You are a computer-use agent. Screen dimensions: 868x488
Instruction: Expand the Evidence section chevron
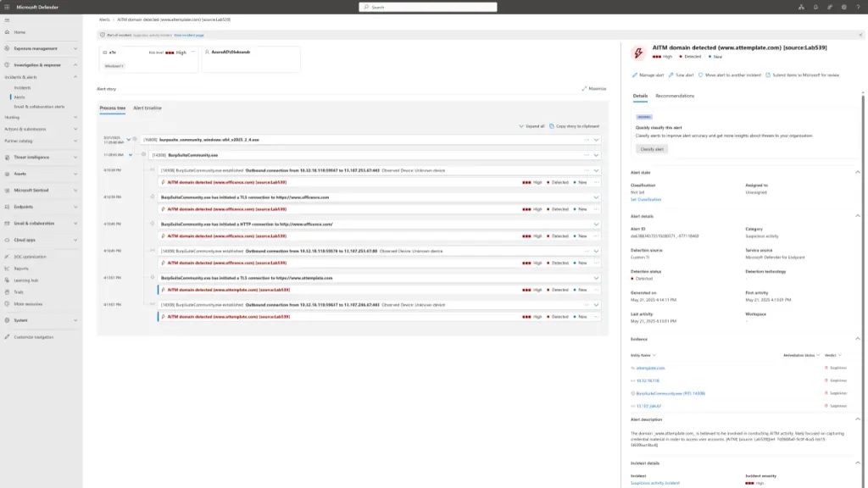857,340
